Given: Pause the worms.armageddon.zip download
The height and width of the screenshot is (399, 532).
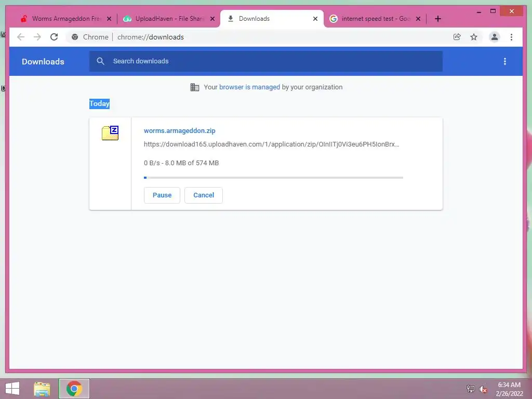Looking at the screenshot, I should (162, 195).
